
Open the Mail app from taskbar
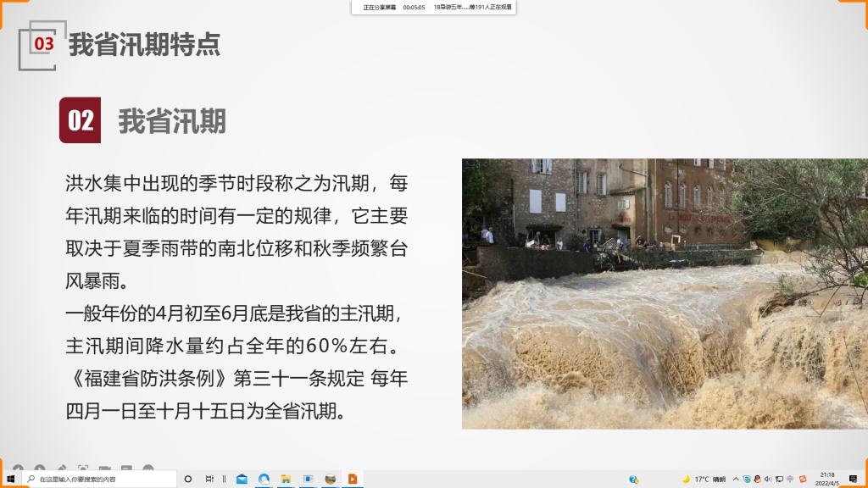point(242,479)
